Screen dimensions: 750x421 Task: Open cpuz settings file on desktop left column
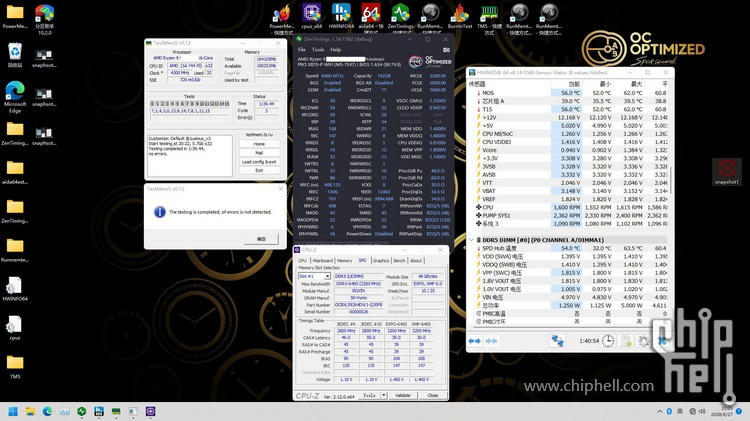coord(15,328)
